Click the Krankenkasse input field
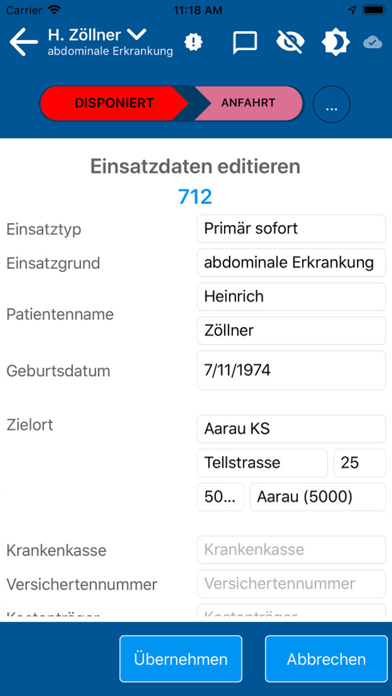392x696 pixels. point(291,550)
